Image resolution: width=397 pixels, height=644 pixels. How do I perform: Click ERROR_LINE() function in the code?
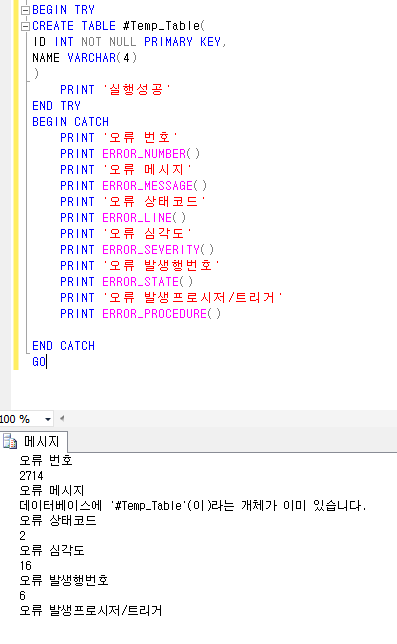pyautogui.click(x=144, y=218)
